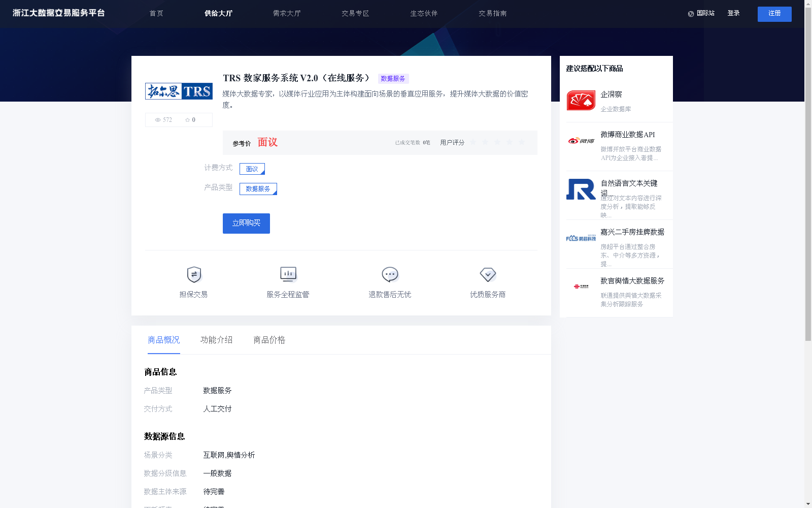Select 数据服务 product type option
812x508 pixels.
tap(258, 189)
